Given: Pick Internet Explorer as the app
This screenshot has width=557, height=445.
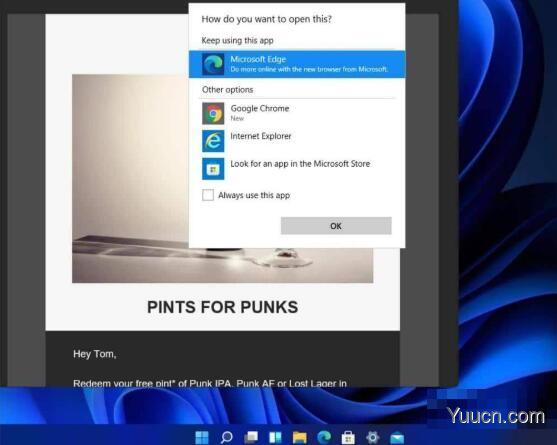Looking at the screenshot, I should coord(297,141).
